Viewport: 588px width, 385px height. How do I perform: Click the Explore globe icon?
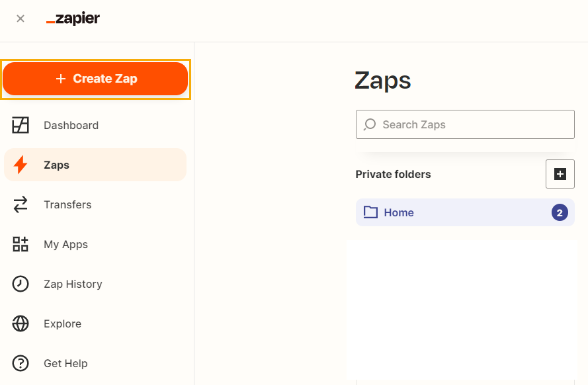(21, 323)
